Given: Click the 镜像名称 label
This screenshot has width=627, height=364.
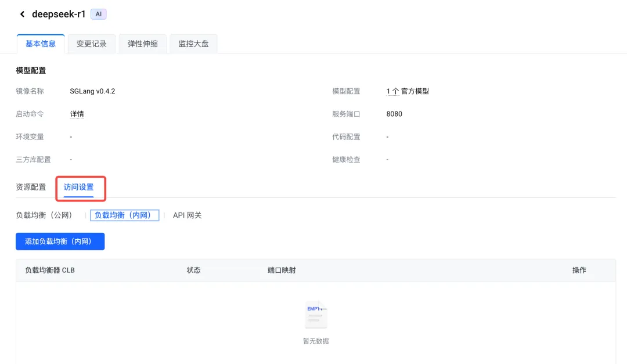Looking at the screenshot, I should (x=30, y=91).
